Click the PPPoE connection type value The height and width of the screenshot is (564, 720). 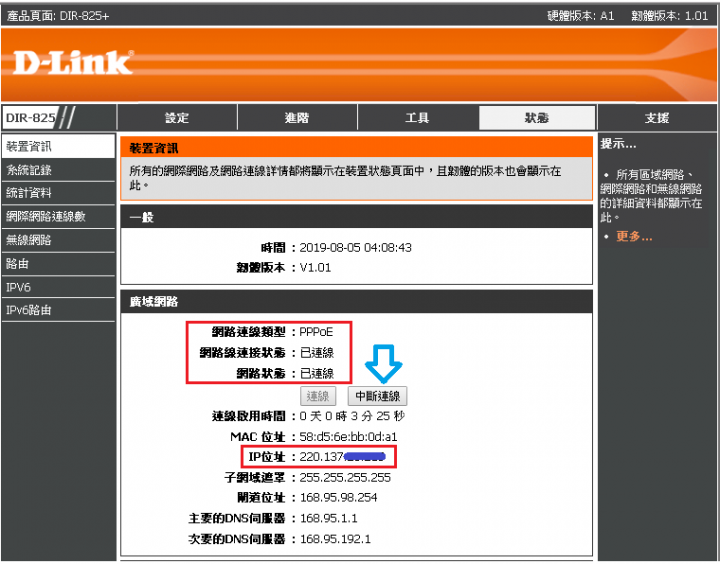point(316,332)
